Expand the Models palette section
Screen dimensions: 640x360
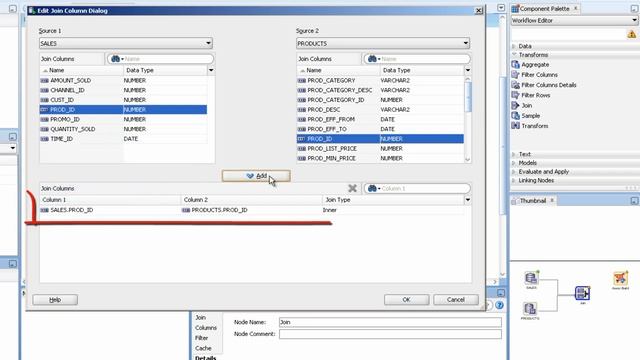tap(514, 163)
